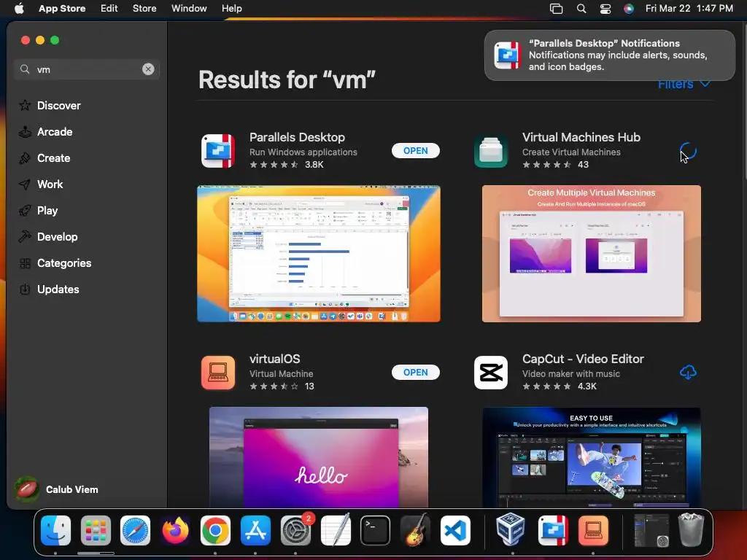Click virtualOS icon in the Dock
The image size is (747, 560).
click(593, 530)
